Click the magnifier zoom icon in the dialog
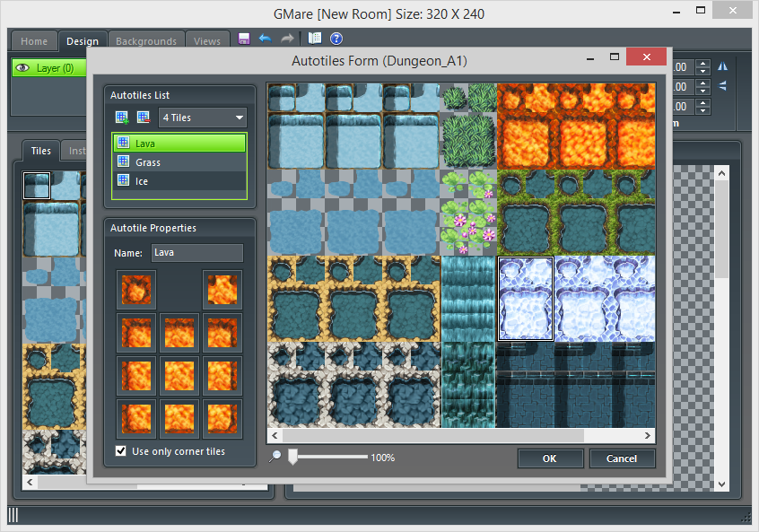 coord(275,457)
